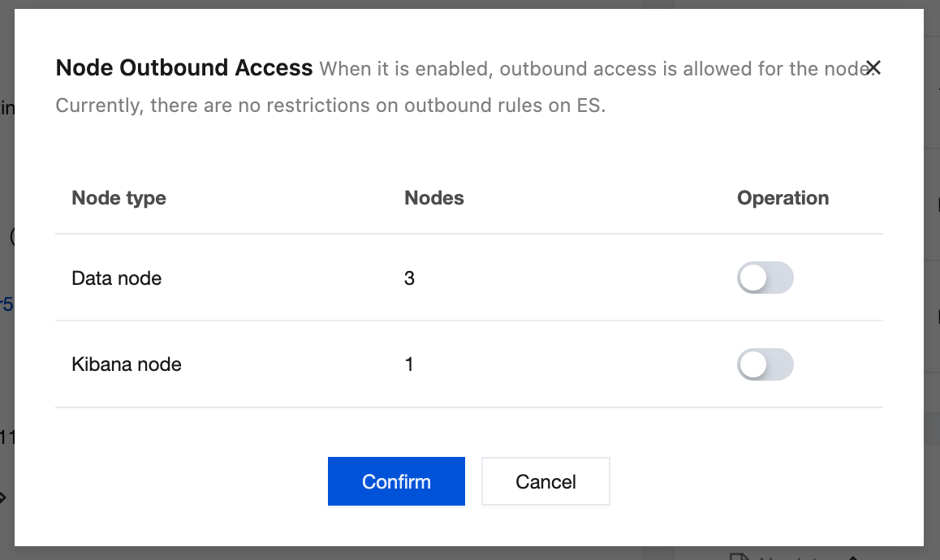Toggle the Kibana node outbound switch

pos(765,365)
